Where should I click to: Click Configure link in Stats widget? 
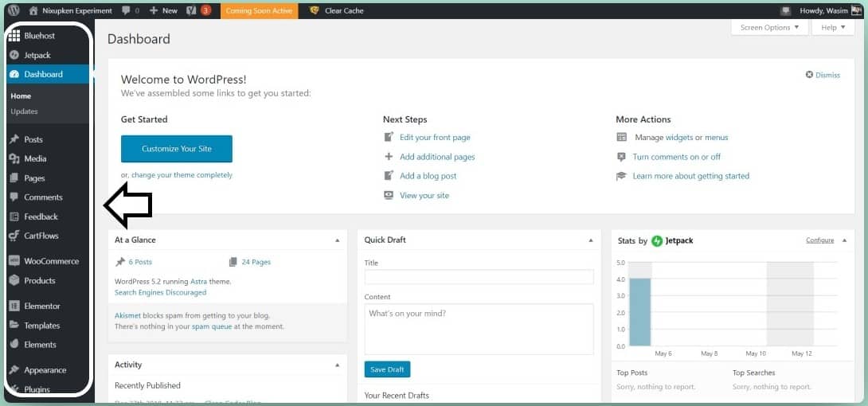click(820, 240)
